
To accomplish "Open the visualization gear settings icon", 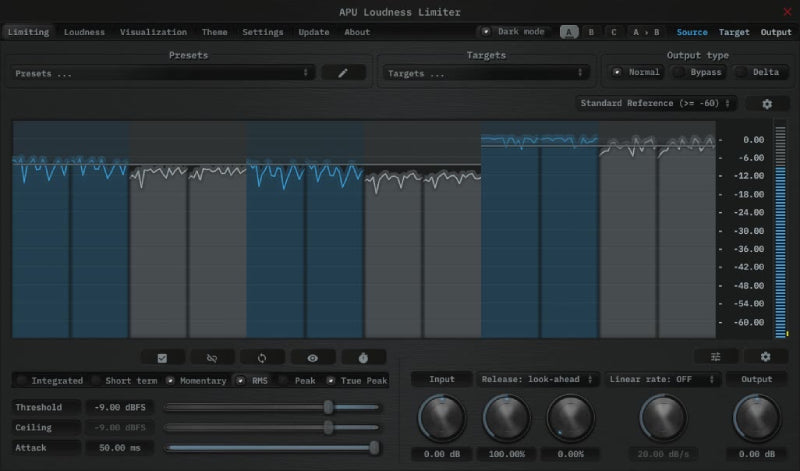I will coord(766,104).
